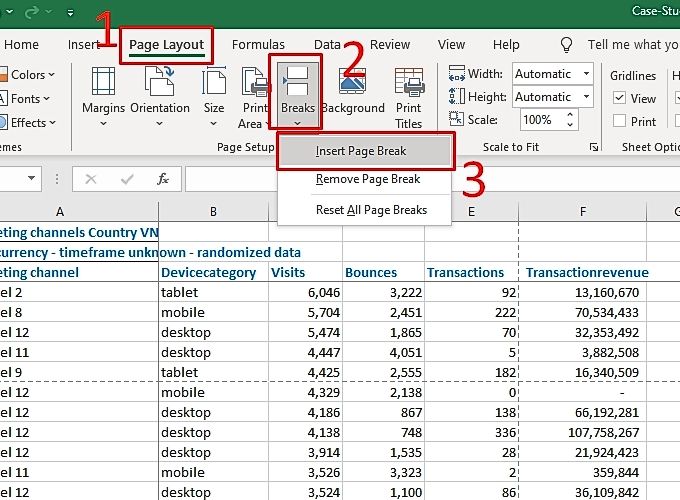Open Print Titles settings

coord(409,98)
